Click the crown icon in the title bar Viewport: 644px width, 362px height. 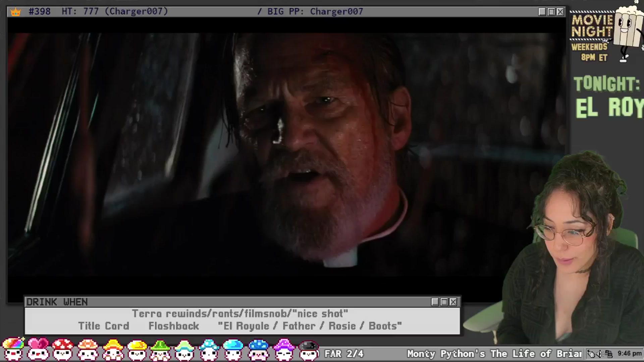pos(15,12)
